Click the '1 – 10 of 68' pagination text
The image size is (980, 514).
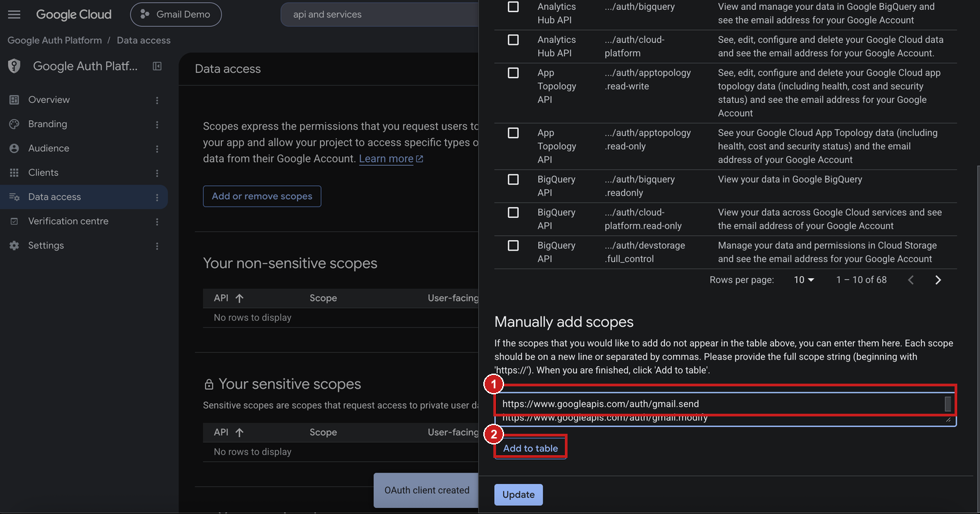[x=862, y=280]
